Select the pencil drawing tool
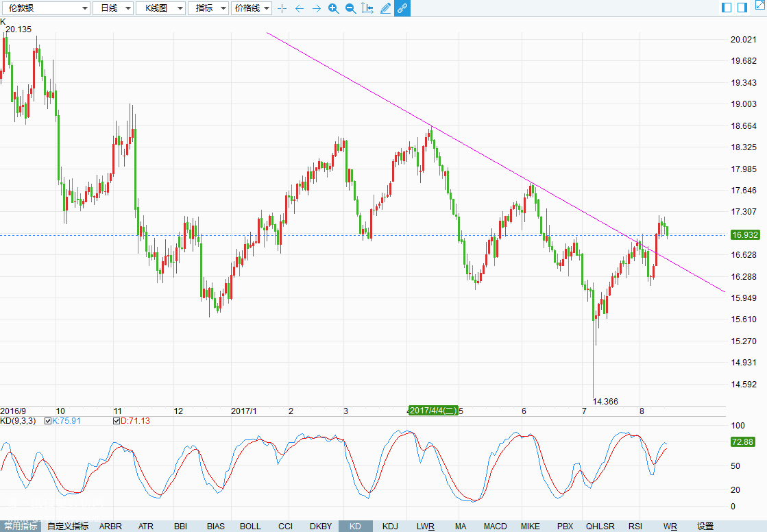 [x=385, y=8]
